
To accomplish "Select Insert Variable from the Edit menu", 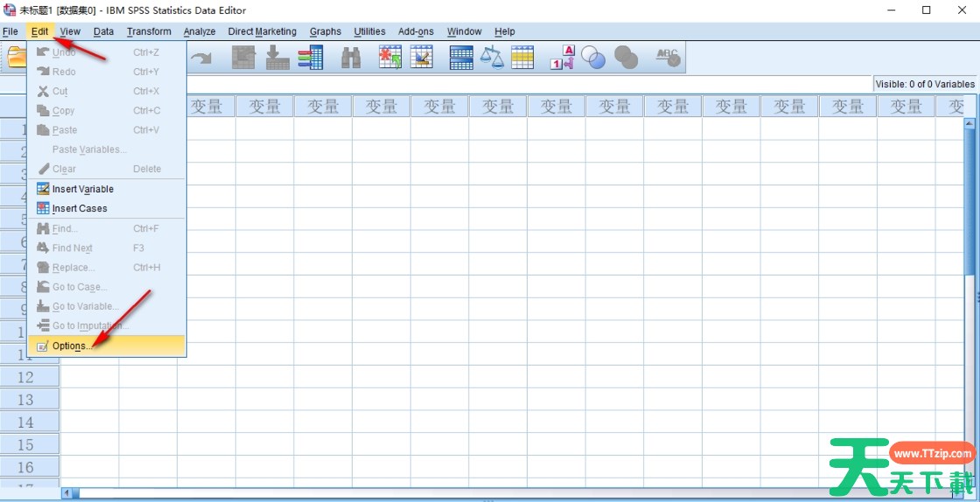I will tap(82, 189).
